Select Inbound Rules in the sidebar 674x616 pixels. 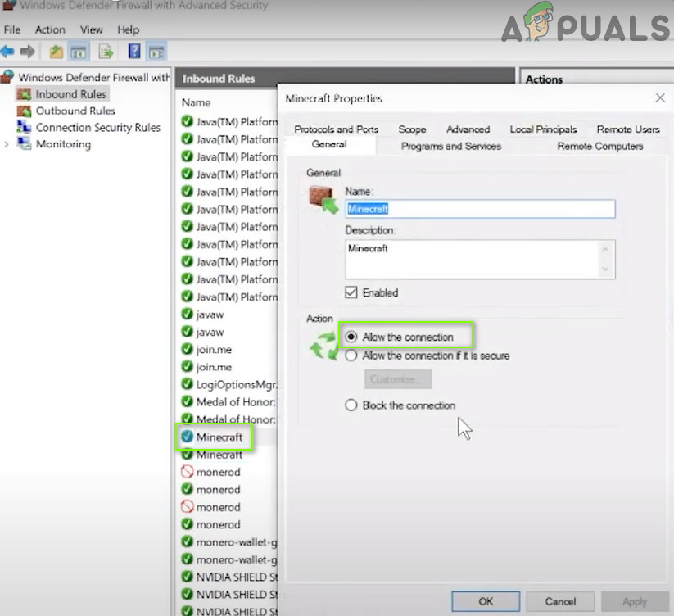click(70, 93)
